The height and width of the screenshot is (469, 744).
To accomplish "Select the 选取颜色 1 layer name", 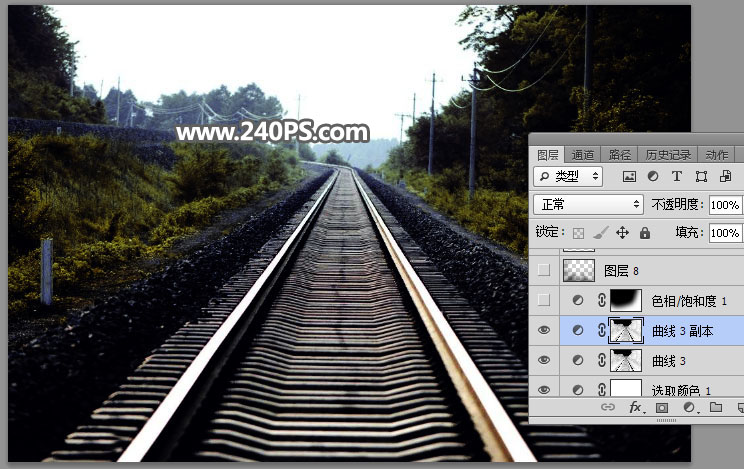I will (x=681, y=390).
